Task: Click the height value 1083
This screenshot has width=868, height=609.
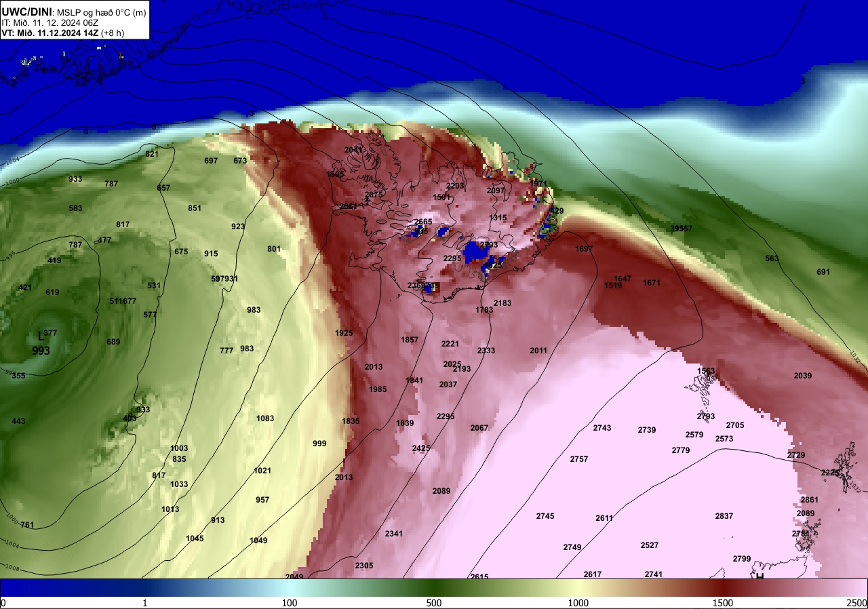Action: tap(265, 418)
